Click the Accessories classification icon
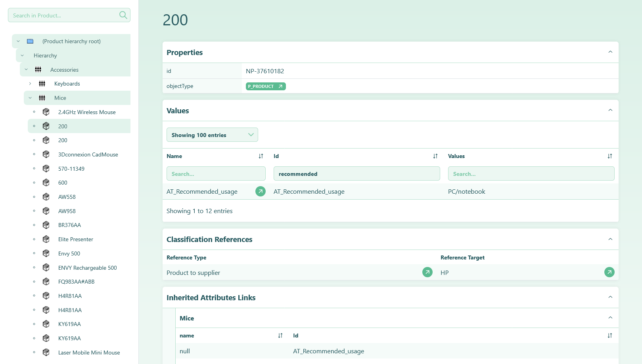The width and height of the screenshot is (642, 364). click(38, 70)
